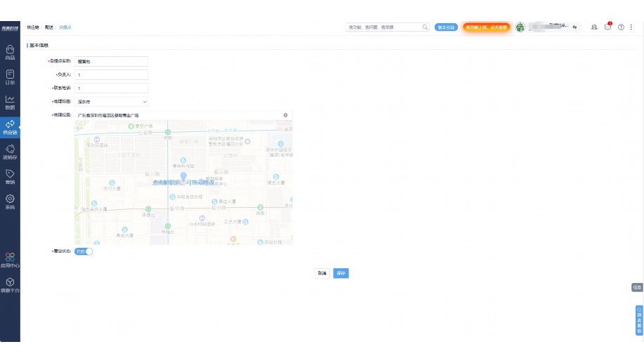Open the 订单 (Orders) sidebar icon
This screenshot has width=644, height=363.
(x=10, y=77)
